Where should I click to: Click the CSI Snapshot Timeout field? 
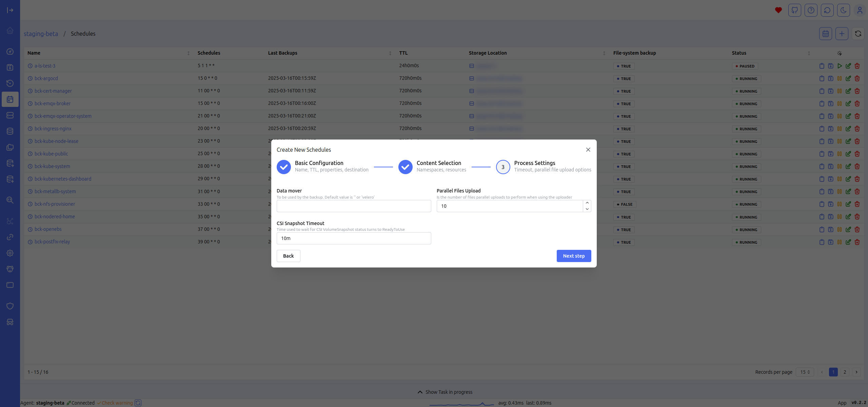click(354, 238)
